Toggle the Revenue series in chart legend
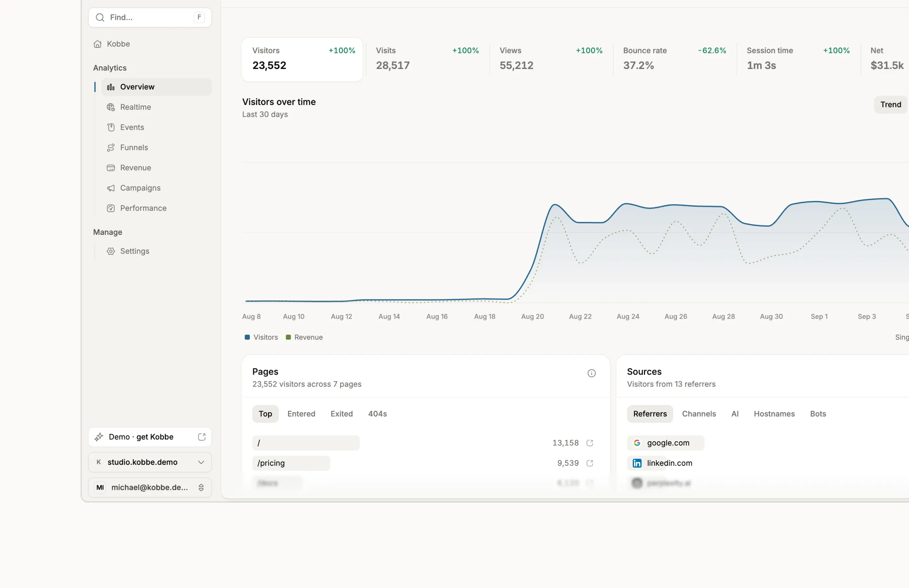Image resolution: width=909 pixels, height=588 pixels. coord(304,337)
